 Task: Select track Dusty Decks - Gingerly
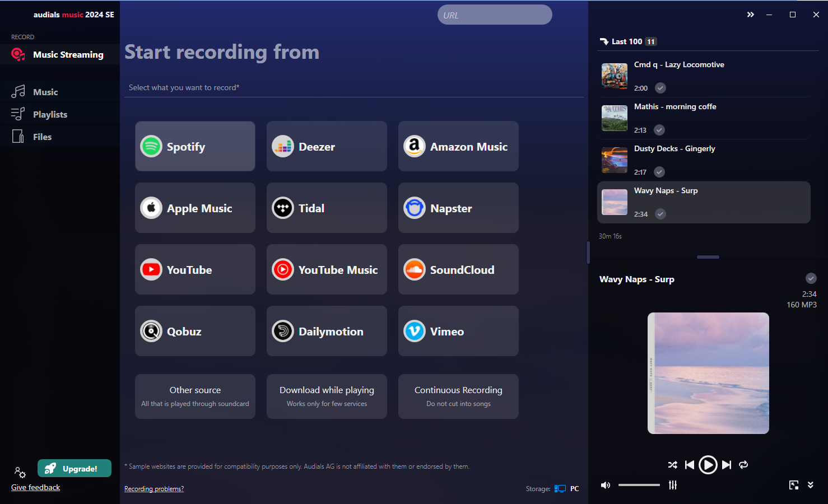[x=704, y=160]
